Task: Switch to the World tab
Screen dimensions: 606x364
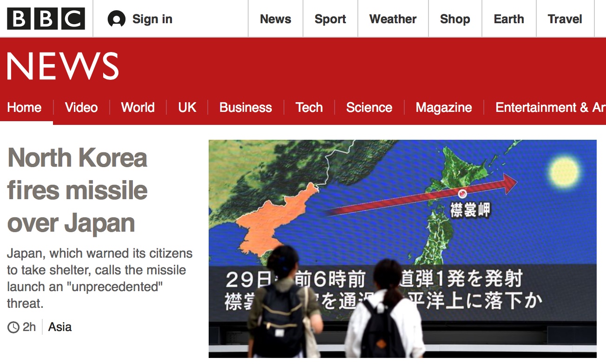Action: [x=138, y=108]
